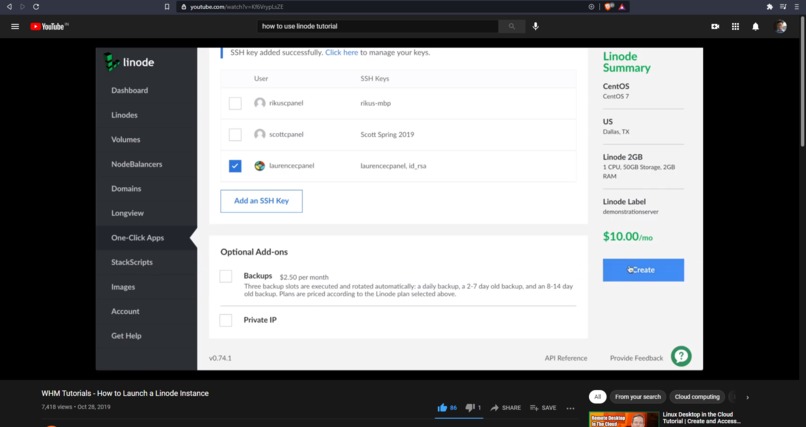The height and width of the screenshot is (427, 806).
Task: Open the YouTube apps grid icon
Action: click(735, 26)
